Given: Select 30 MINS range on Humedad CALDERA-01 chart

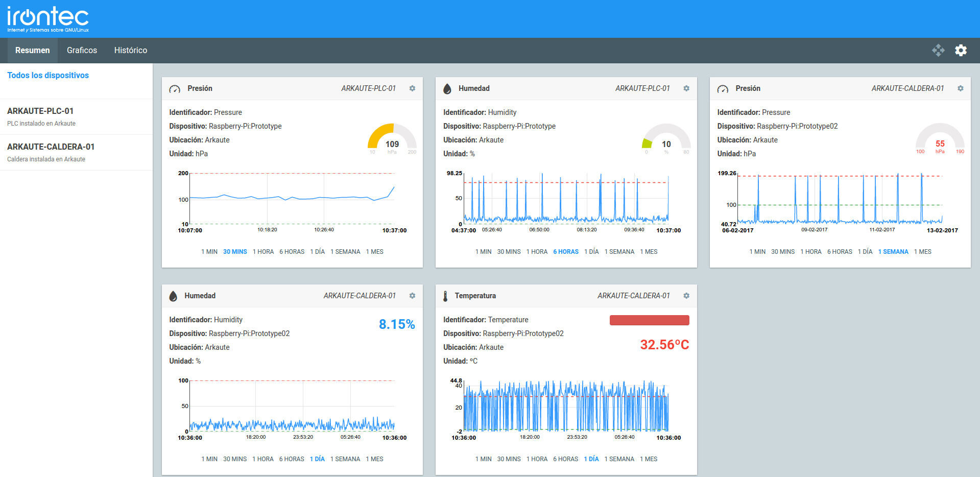Looking at the screenshot, I should click(x=235, y=459).
